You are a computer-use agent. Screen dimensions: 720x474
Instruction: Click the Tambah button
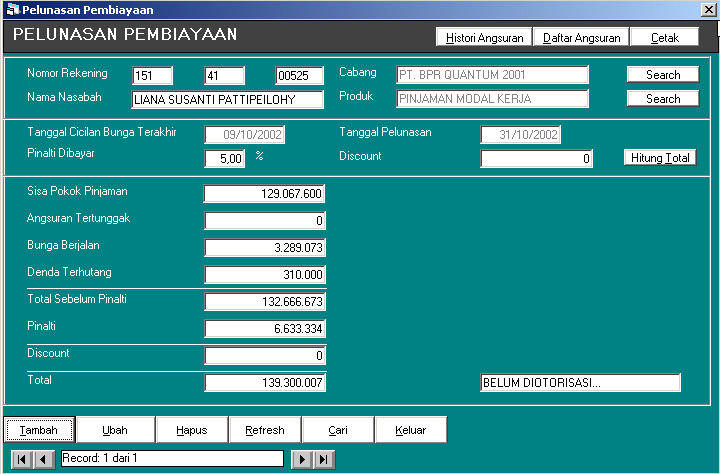point(39,430)
